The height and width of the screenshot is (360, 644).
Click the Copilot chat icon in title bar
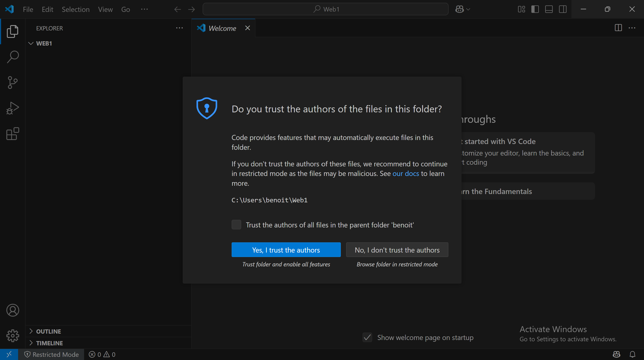tap(459, 9)
